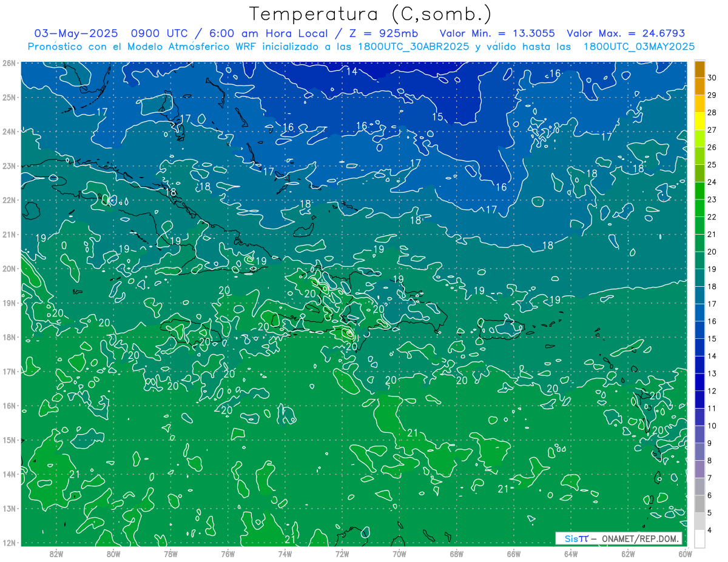This screenshot has height=562, width=728.
Task: Click the gray color bar segment between 5 and 6
Action: pos(699,504)
